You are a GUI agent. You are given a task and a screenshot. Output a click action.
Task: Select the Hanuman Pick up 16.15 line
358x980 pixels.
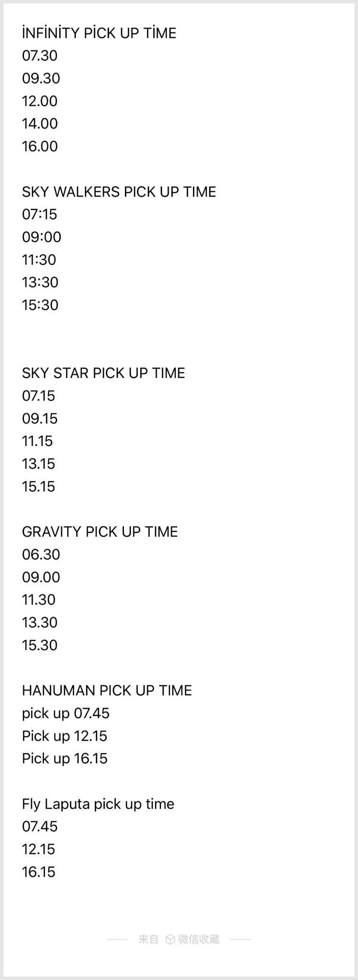click(65, 758)
